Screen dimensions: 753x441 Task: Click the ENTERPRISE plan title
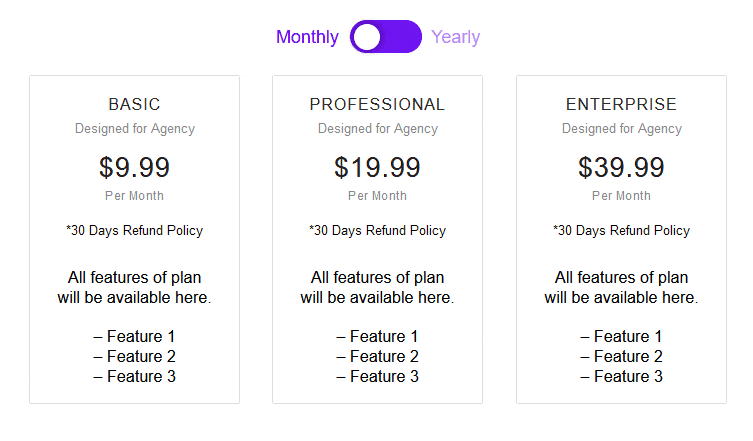[x=621, y=104]
